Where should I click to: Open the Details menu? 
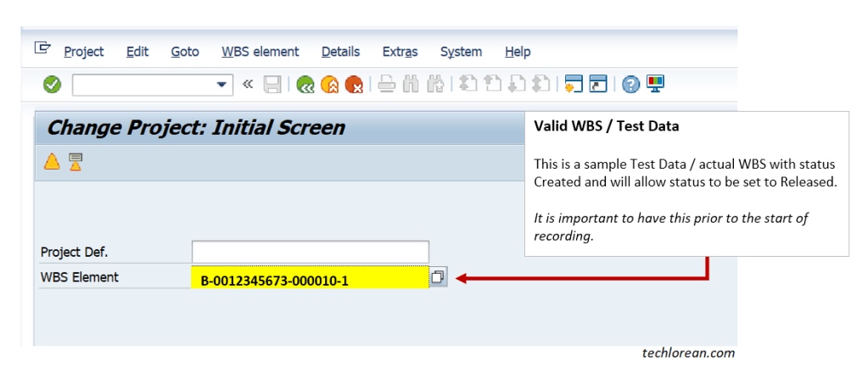340,52
